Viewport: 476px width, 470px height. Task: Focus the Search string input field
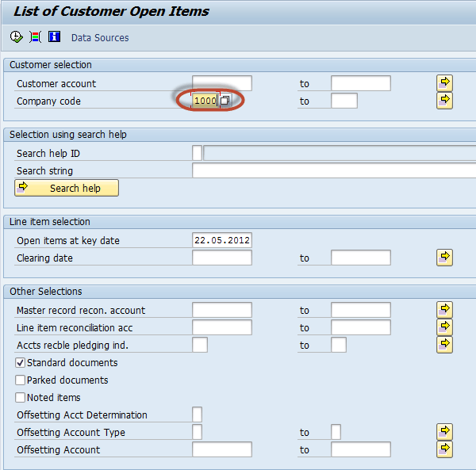pos(333,171)
